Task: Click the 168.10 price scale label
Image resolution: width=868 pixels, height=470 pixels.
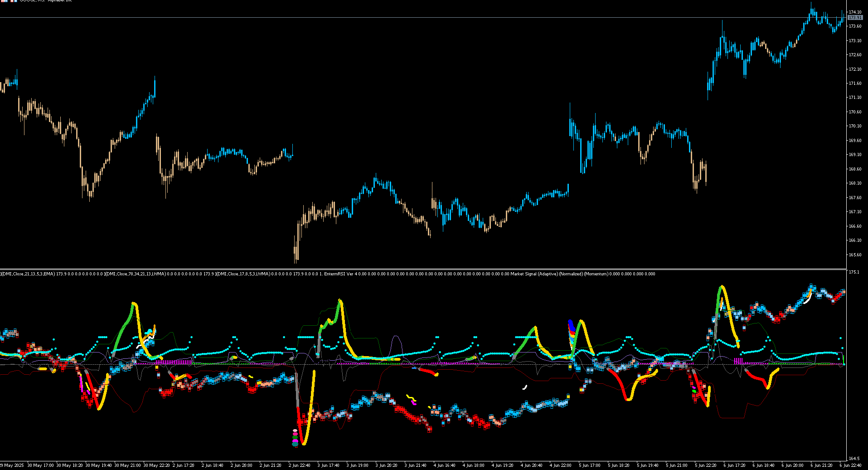Action: 855,183
